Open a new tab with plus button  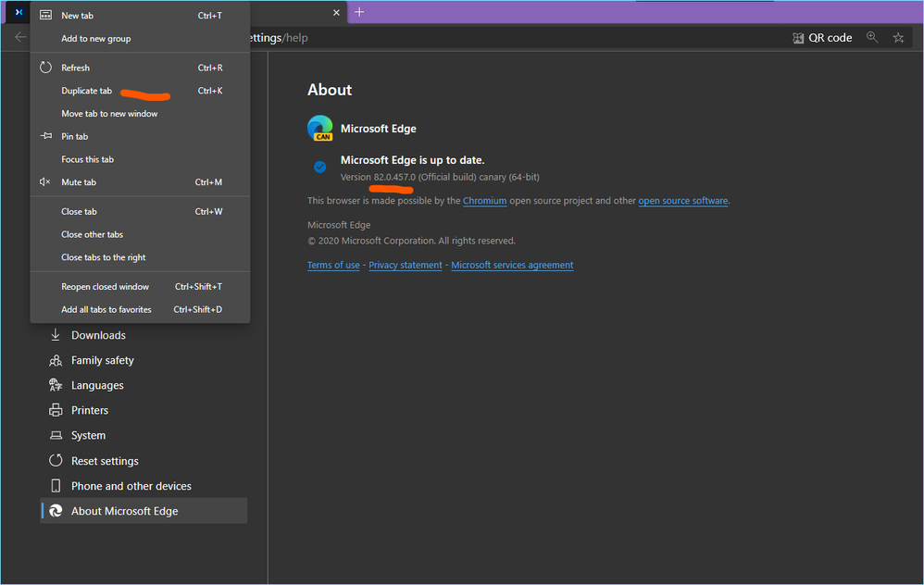[x=359, y=12]
